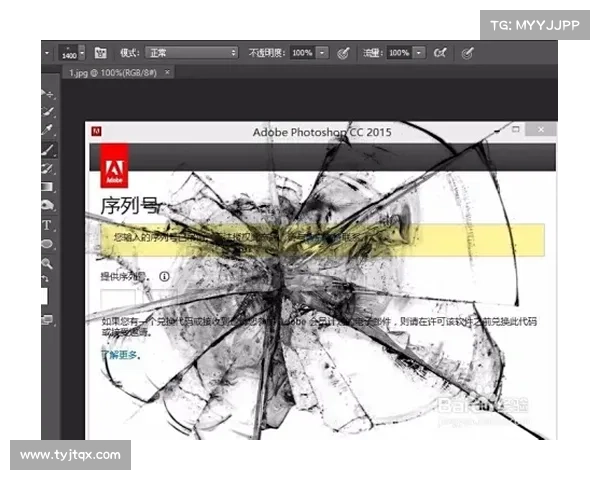
Task: Expand the opacity (不透明度) percentage dropdown arrow
Action: [x=322, y=52]
